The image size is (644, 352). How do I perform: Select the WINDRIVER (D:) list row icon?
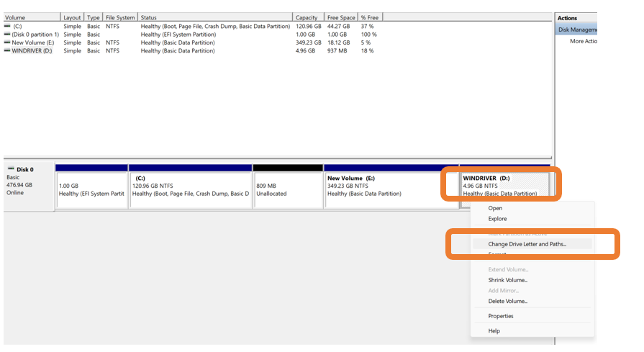point(7,51)
